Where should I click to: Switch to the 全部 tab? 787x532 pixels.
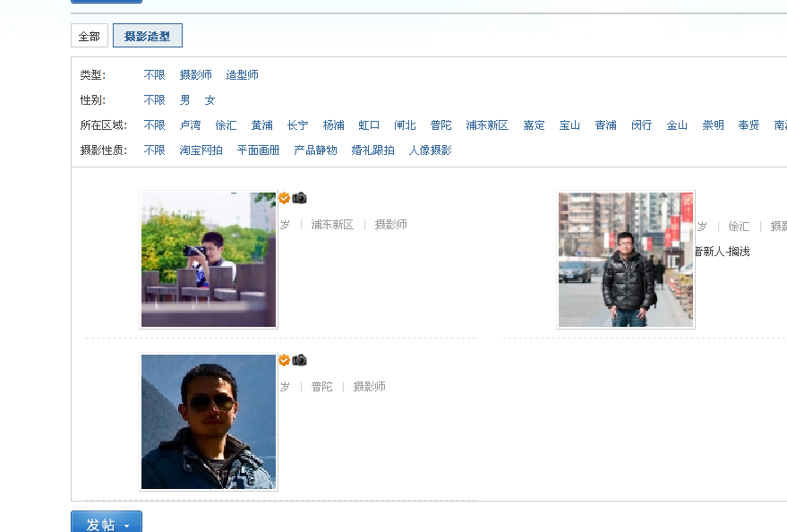pyautogui.click(x=90, y=36)
